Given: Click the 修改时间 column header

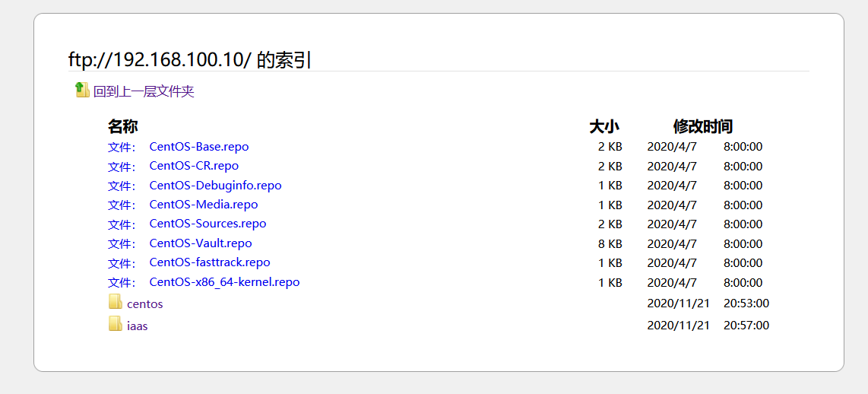Looking at the screenshot, I should point(703,126).
